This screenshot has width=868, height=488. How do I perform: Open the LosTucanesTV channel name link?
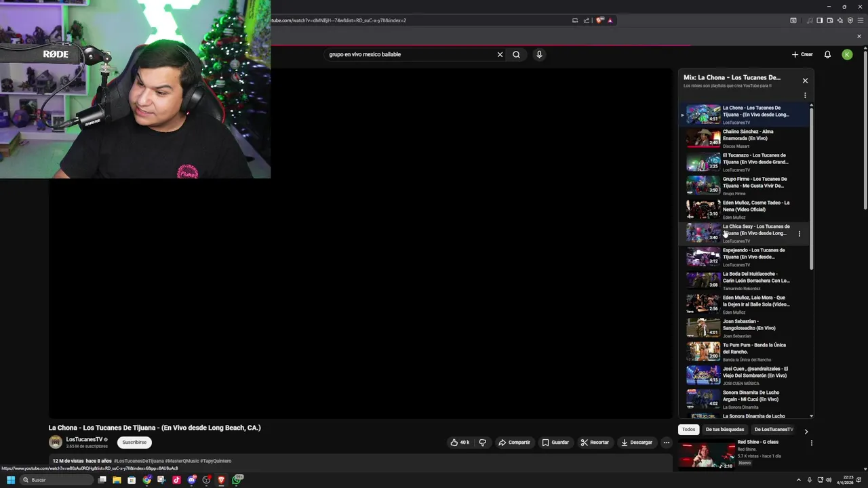click(84, 439)
